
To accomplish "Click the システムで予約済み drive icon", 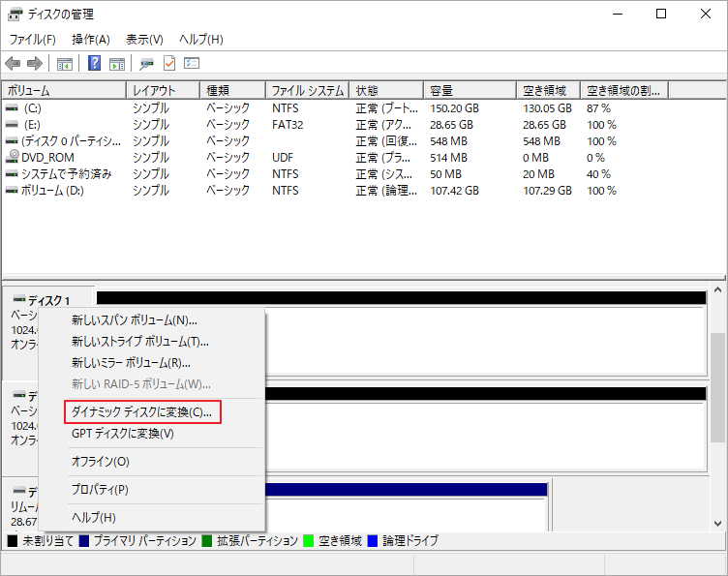I will point(12,174).
